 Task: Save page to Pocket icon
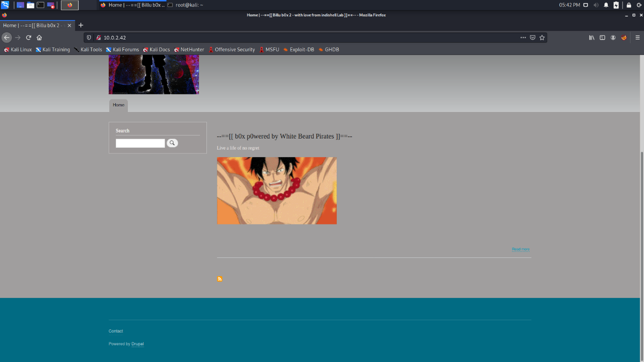(x=532, y=38)
